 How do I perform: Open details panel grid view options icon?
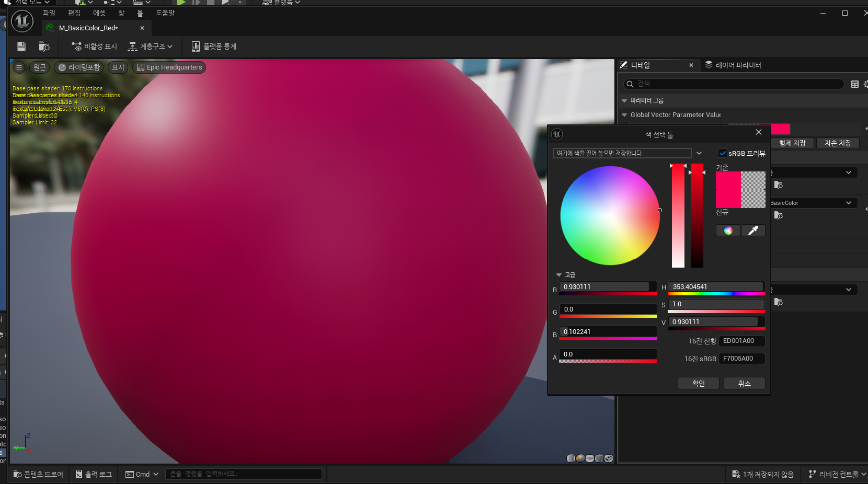tap(855, 84)
